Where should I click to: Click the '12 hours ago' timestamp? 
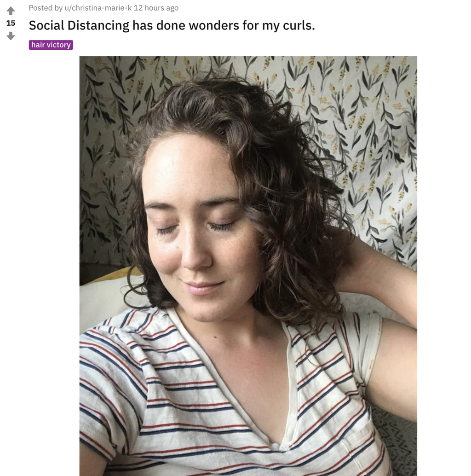[156, 8]
